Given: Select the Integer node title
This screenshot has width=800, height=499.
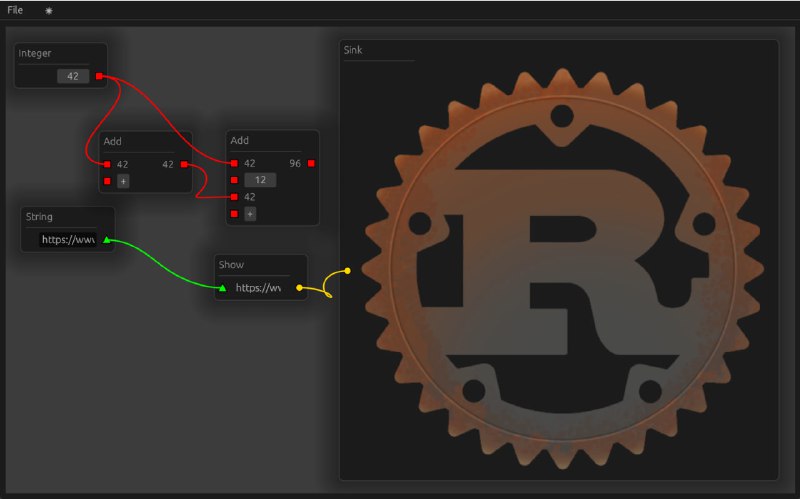Looking at the screenshot, I should (x=35, y=53).
